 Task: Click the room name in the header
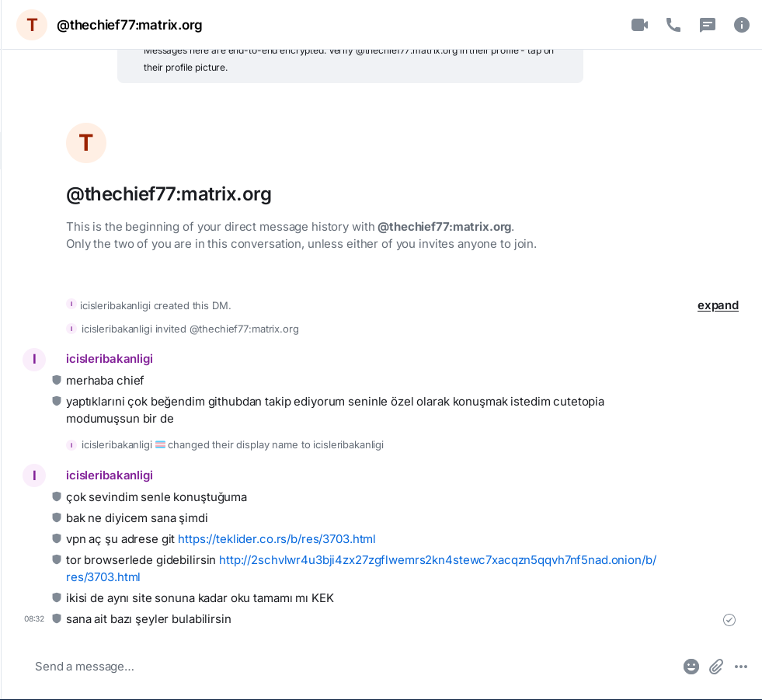click(129, 25)
